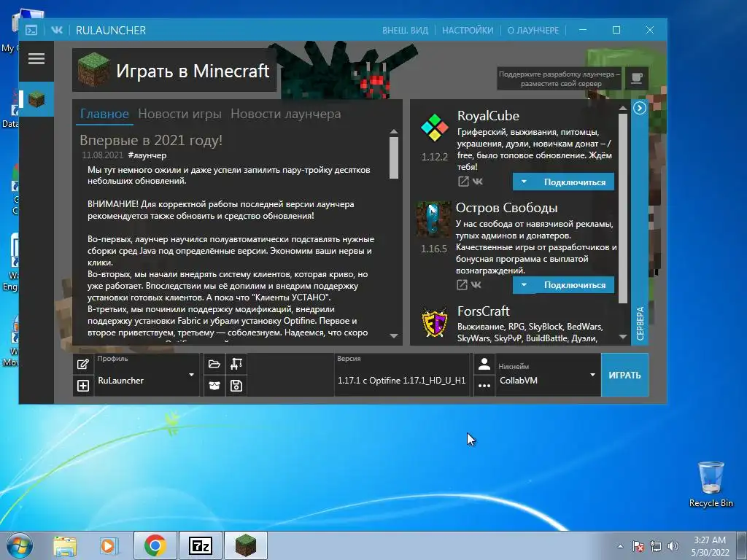This screenshot has height=560, width=747.
Task: Open the game folder icon
Action: pyautogui.click(x=214, y=365)
